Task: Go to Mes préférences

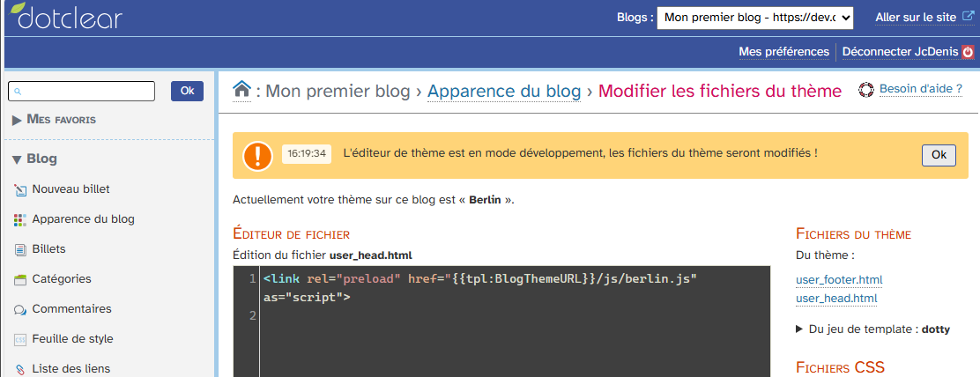Action: [783, 52]
